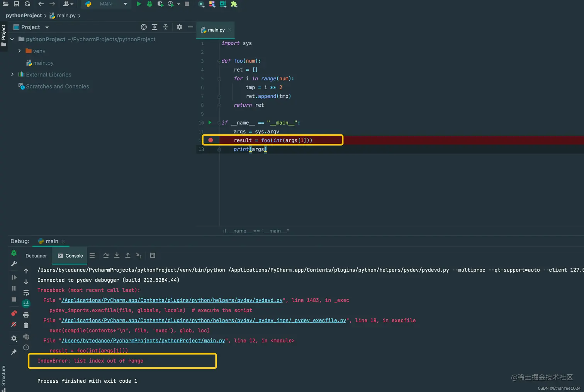Image resolution: width=584 pixels, height=392 pixels.
Task: Open the folder icon in the main toolbar
Action: (x=5, y=4)
